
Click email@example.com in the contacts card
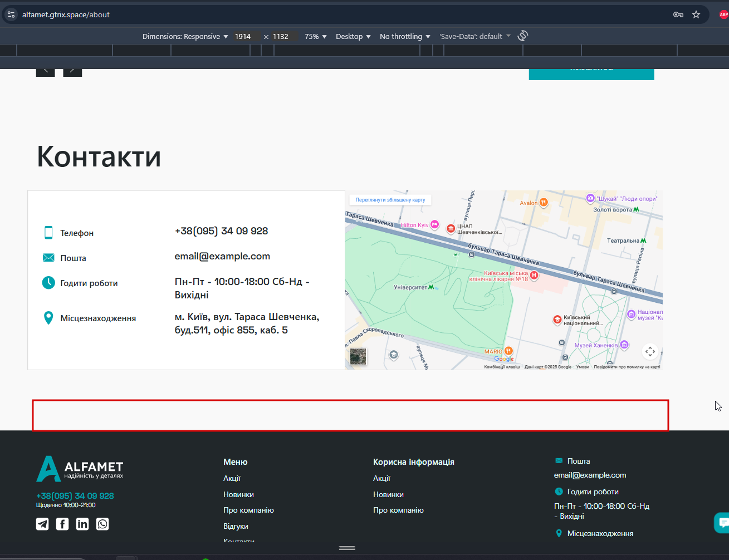click(x=222, y=257)
